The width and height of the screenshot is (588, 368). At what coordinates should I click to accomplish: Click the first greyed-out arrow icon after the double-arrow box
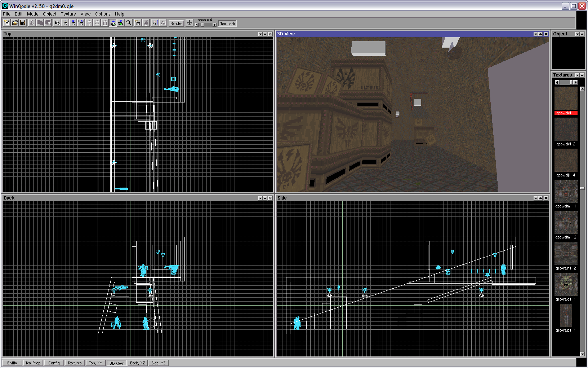point(89,23)
